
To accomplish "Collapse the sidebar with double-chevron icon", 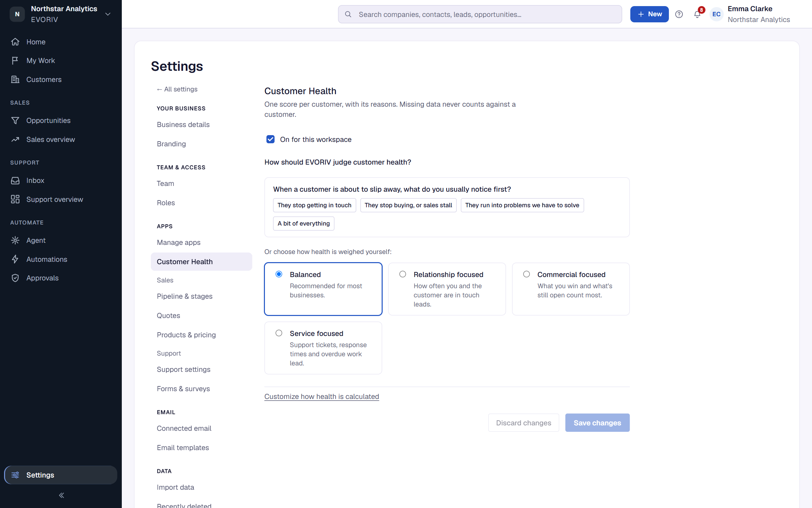I will tap(61, 495).
